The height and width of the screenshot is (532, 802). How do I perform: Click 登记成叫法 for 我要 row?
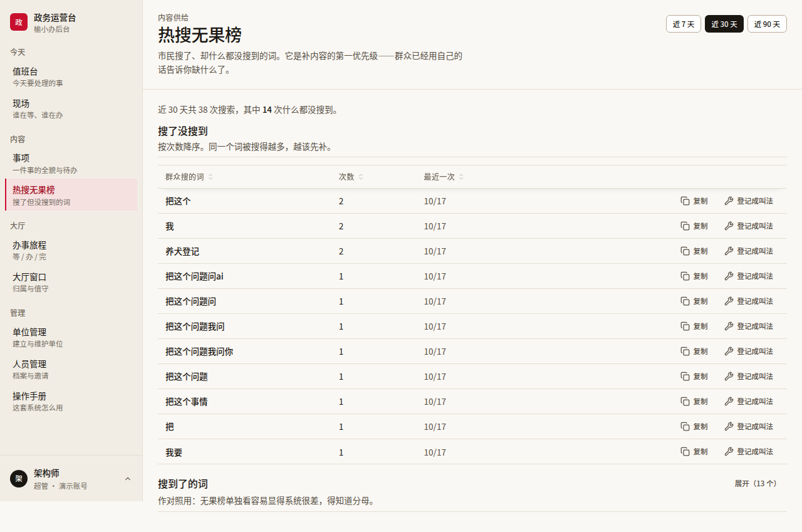point(749,452)
